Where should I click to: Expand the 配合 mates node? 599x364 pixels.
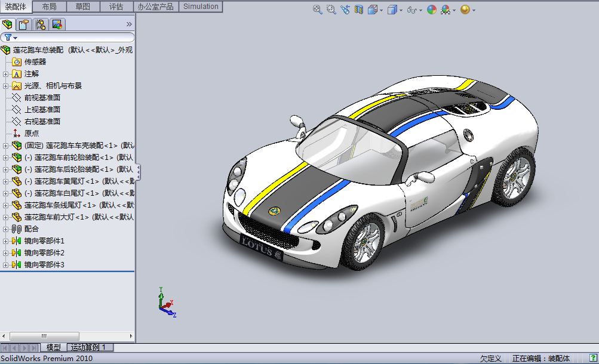(x=5, y=229)
